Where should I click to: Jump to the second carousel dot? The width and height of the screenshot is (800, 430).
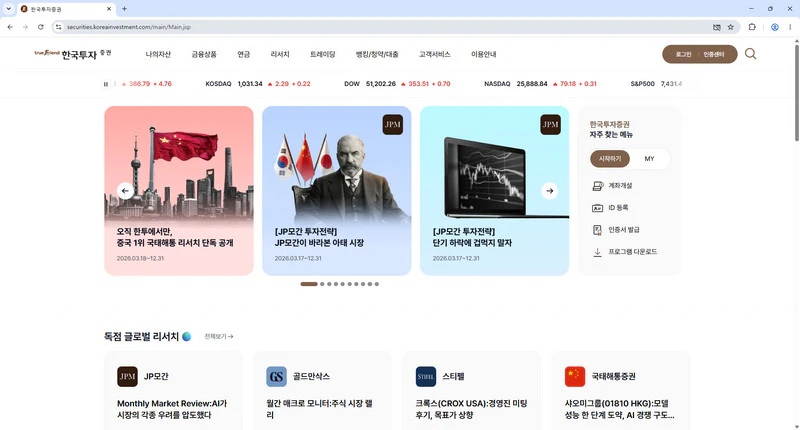(x=322, y=284)
